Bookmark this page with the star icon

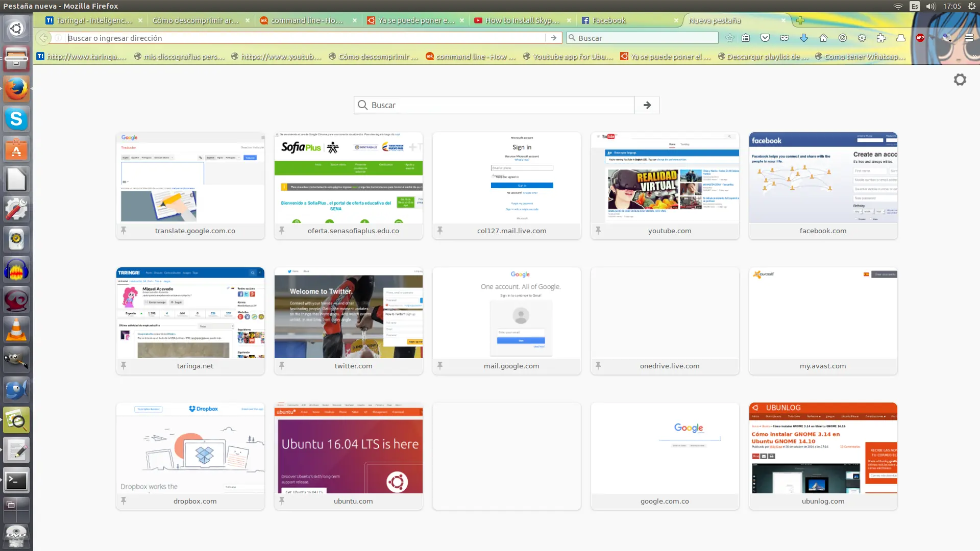coord(730,38)
